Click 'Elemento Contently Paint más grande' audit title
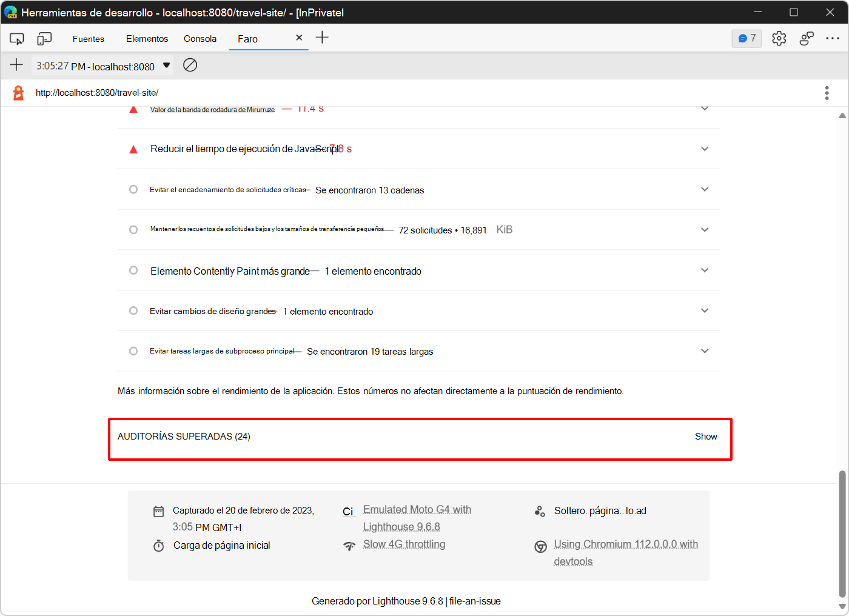 [230, 271]
